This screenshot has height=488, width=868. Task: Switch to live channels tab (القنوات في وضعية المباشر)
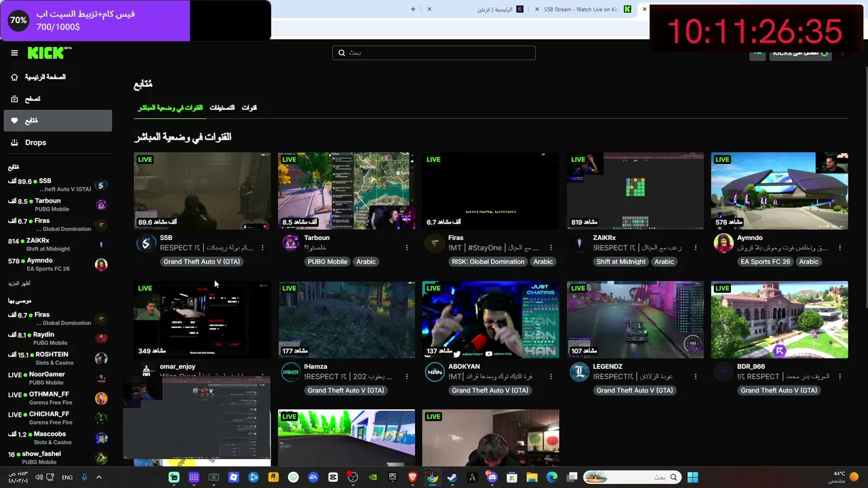[170, 108]
